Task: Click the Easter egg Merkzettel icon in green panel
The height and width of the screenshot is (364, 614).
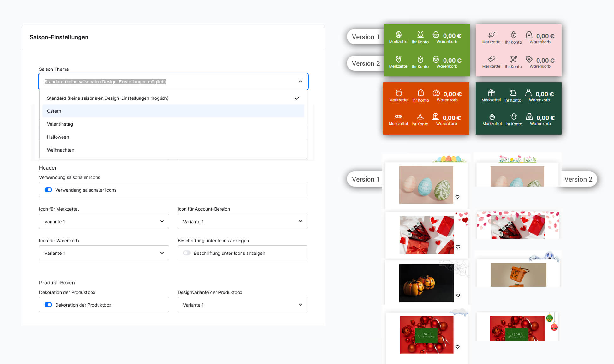Action: click(399, 34)
